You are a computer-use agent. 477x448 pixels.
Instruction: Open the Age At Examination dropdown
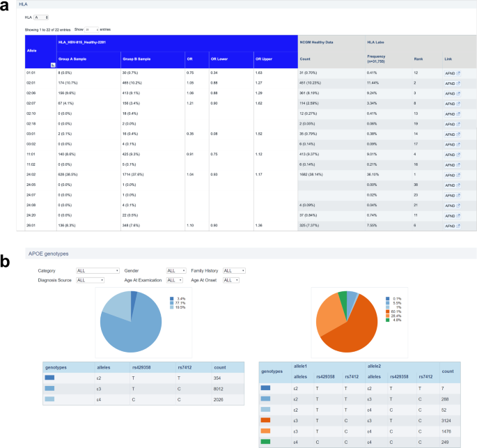175,280
